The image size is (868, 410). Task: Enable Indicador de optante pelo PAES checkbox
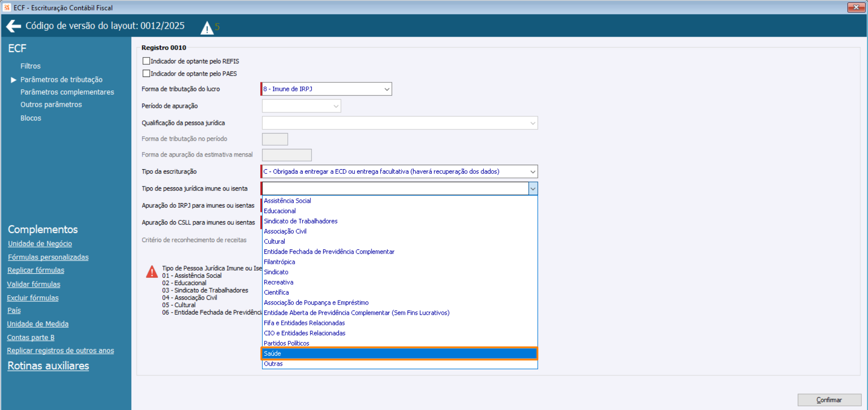[x=146, y=73]
